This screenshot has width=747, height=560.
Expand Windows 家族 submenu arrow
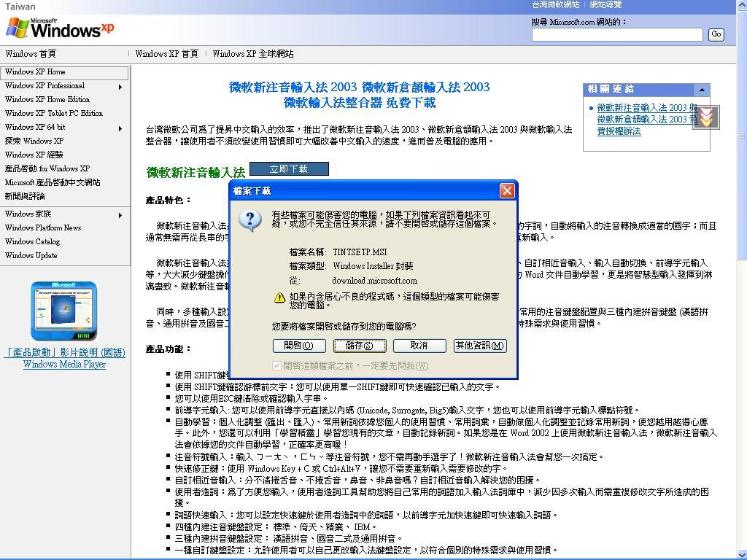120,215
